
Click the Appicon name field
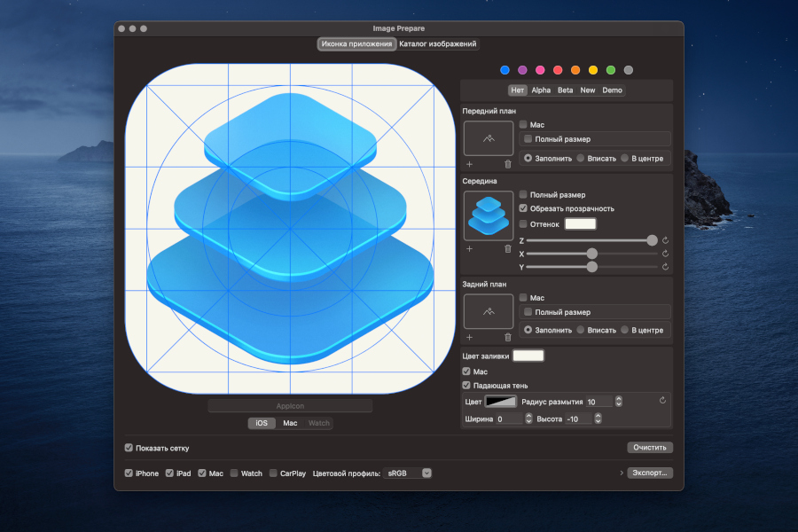(290, 406)
